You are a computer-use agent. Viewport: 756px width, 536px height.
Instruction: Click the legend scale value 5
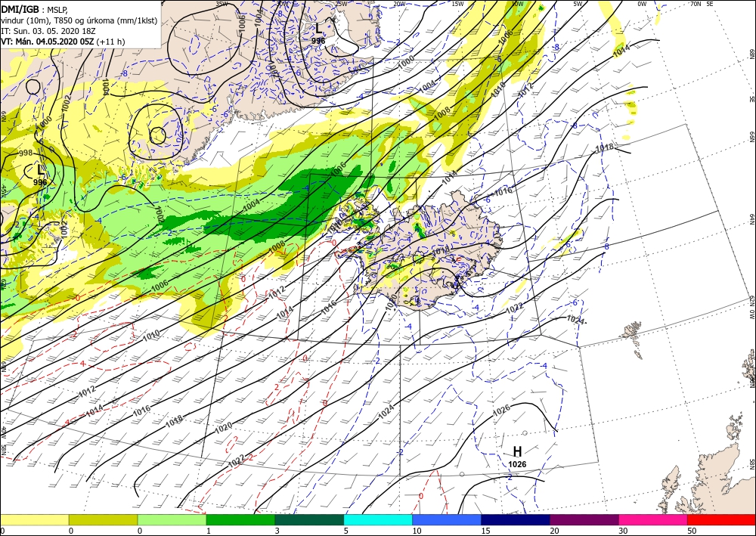[346, 531]
